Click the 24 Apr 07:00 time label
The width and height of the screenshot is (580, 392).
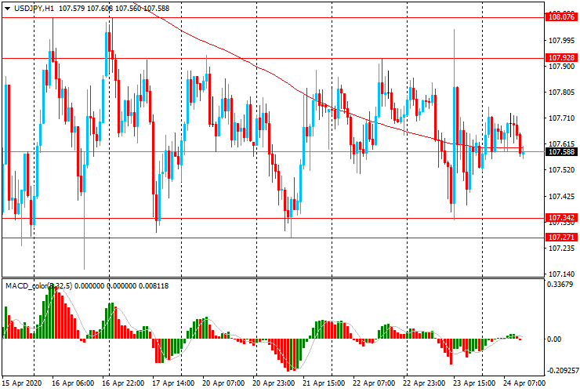click(x=524, y=383)
